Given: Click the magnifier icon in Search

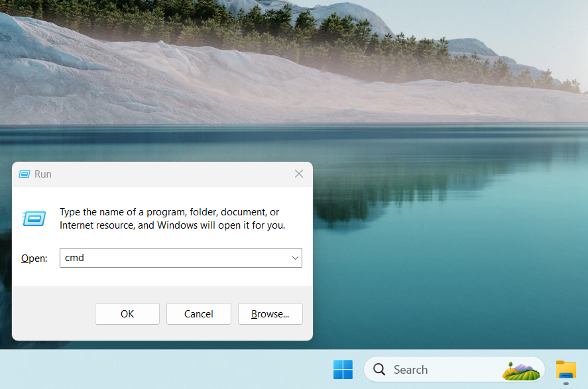Looking at the screenshot, I should coord(379,370).
